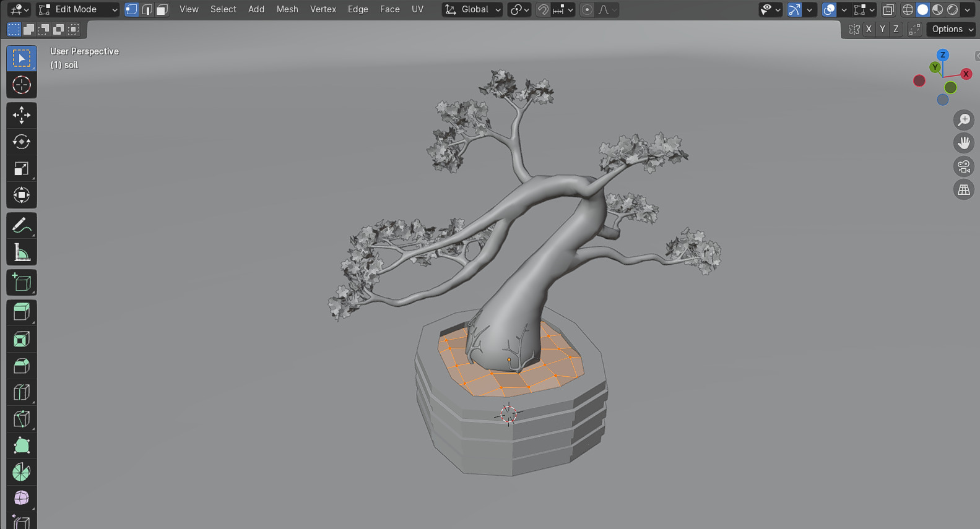Choose the Annotate pencil tool

point(22,226)
